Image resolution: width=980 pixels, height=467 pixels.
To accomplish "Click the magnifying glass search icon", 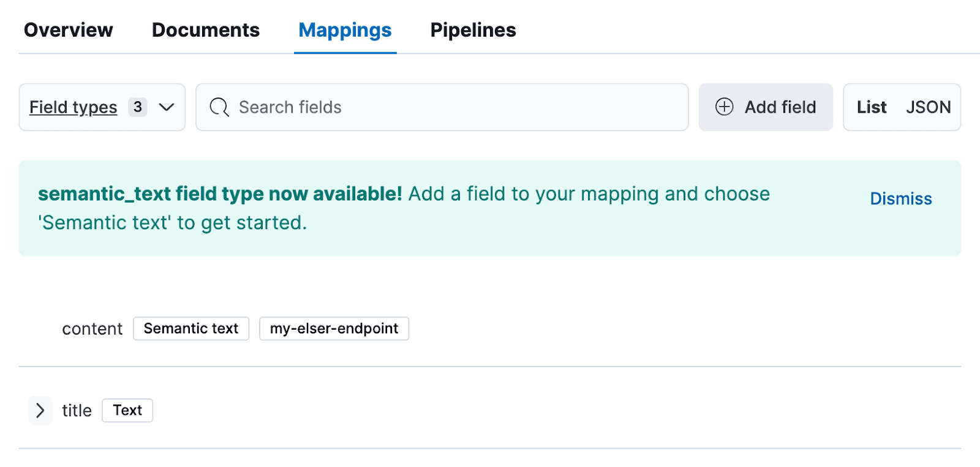I will (219, 107).
